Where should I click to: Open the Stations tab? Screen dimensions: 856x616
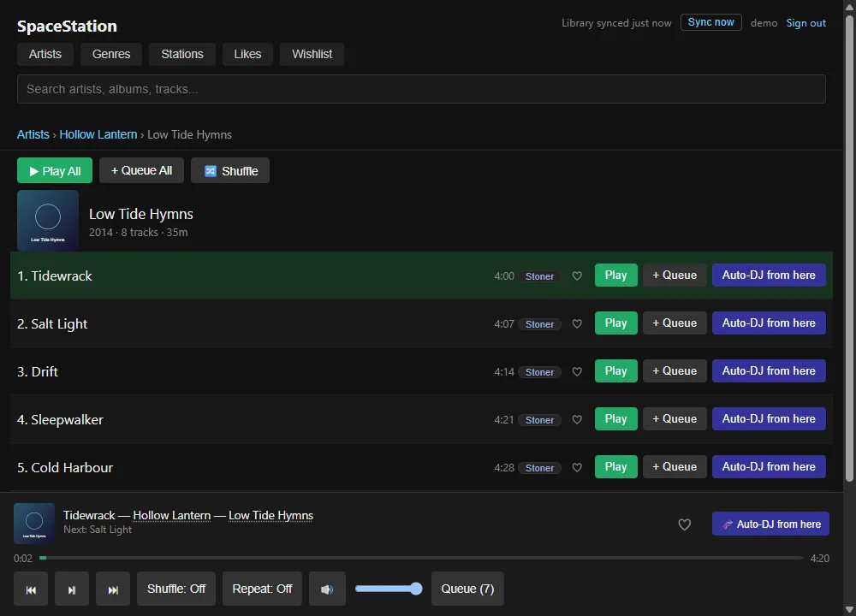[182, 54]
